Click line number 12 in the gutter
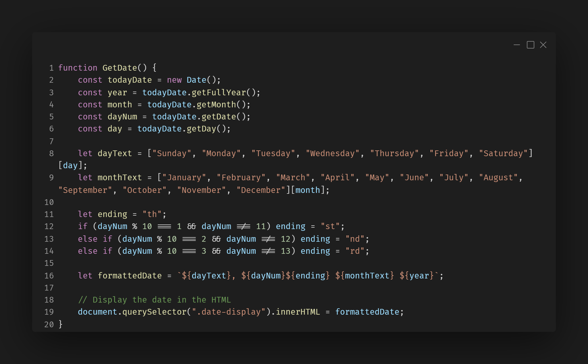588x364 pixels. tap(49, 226)
